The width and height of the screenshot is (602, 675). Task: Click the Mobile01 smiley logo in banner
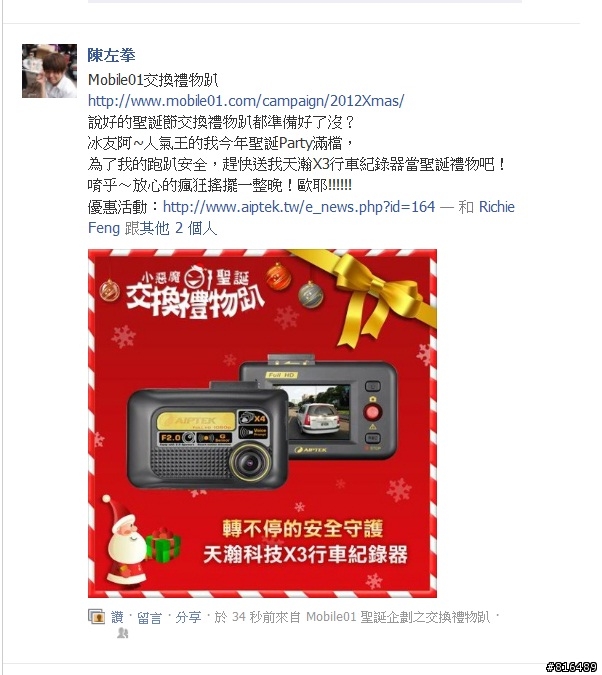(196, 276)
